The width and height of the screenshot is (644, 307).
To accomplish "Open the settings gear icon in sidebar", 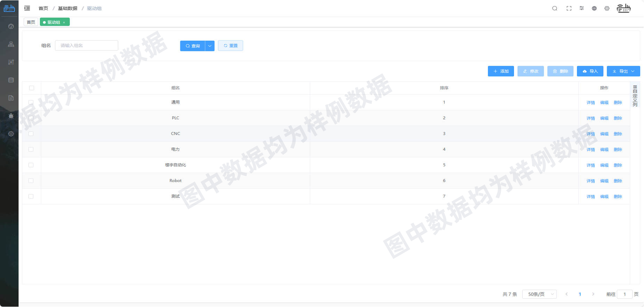I will [x=11, y=134].
